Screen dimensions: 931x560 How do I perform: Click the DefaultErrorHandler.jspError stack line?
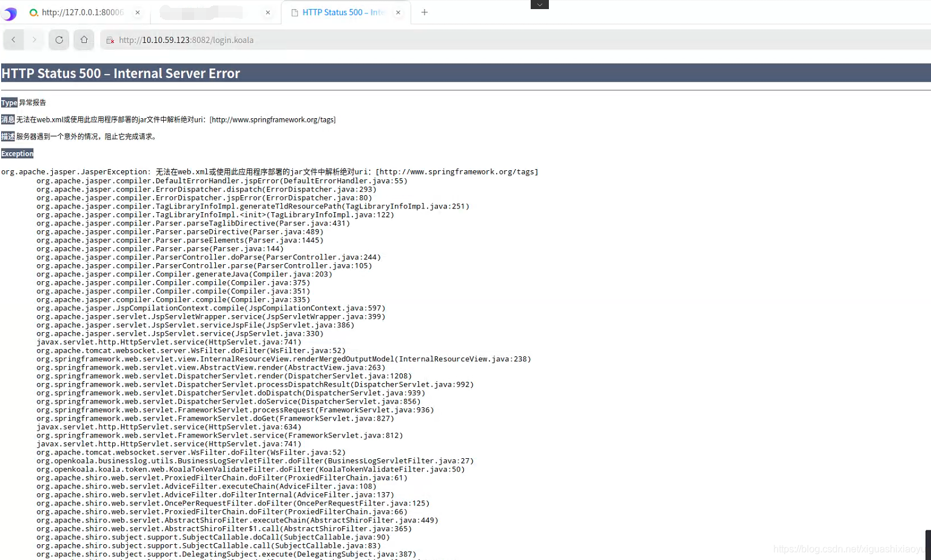click(x=221, y=181)
